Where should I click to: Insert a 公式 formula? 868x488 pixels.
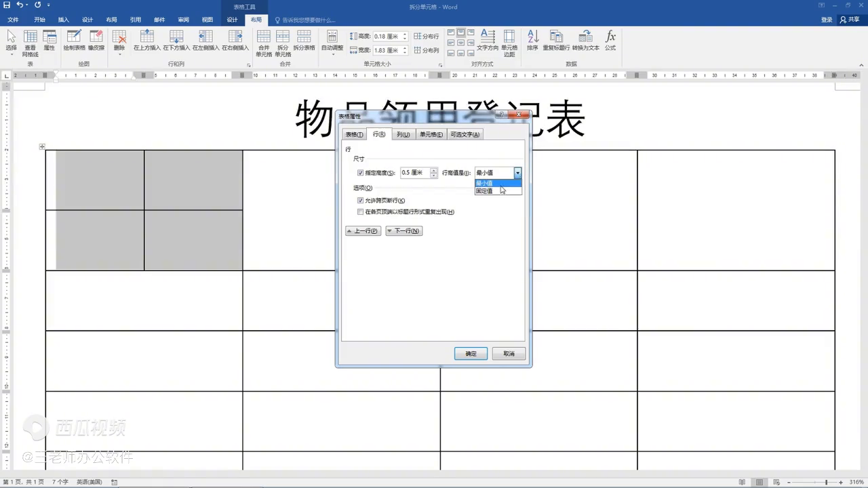pyautogui.click(x=610, y=41)
